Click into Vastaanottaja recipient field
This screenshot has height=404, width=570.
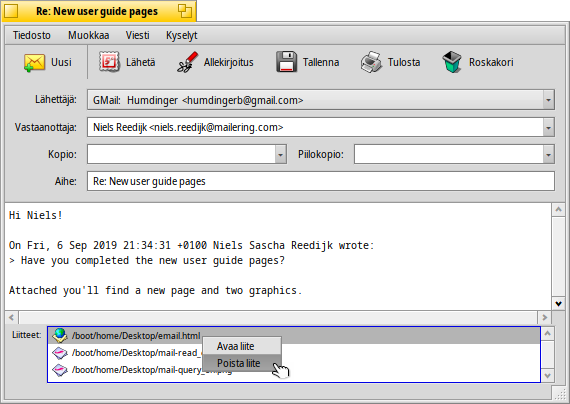point(316,127)
